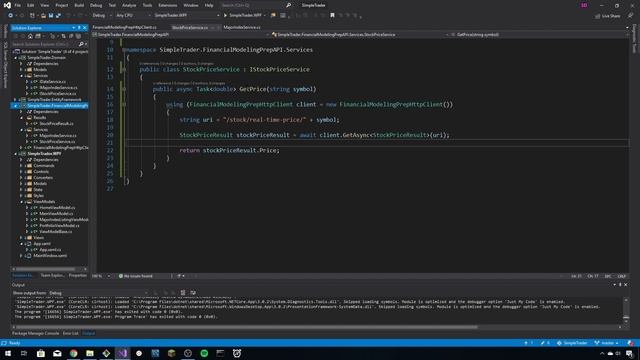
Task: Expand the SimpleTrader.EntityFramework project node
Action: pos(16,100)
